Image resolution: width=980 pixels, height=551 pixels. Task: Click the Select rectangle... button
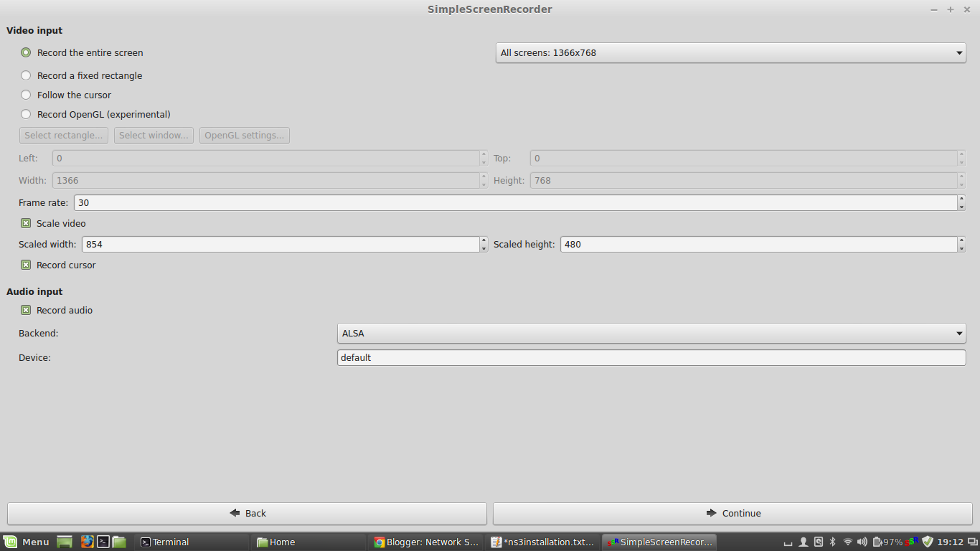point(64,135)
